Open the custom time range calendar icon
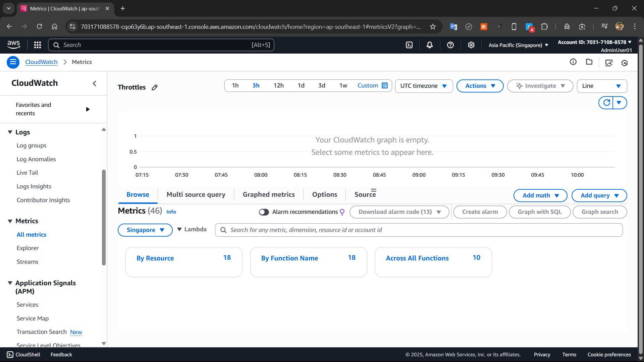644x362 pixels. coord(385,85)
